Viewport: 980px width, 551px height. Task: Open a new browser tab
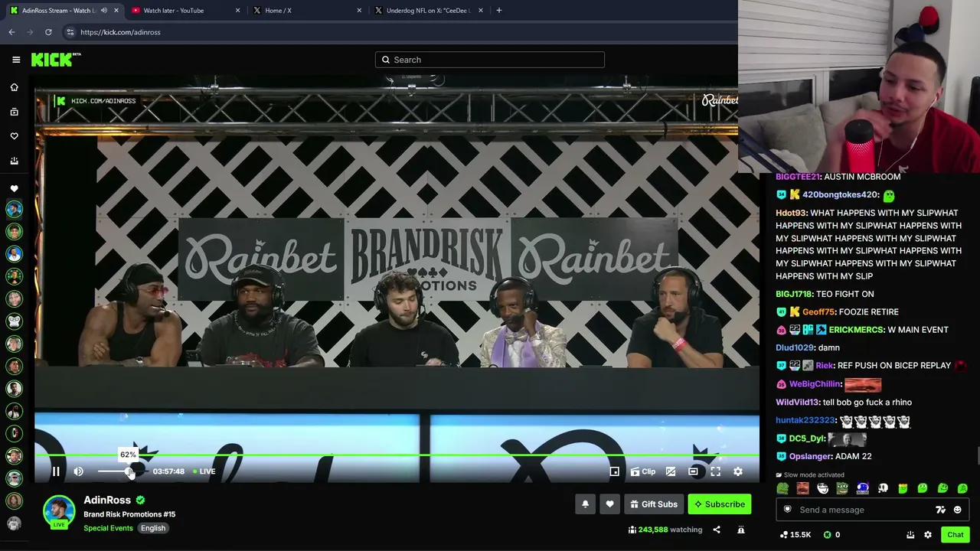pos(499,11)
